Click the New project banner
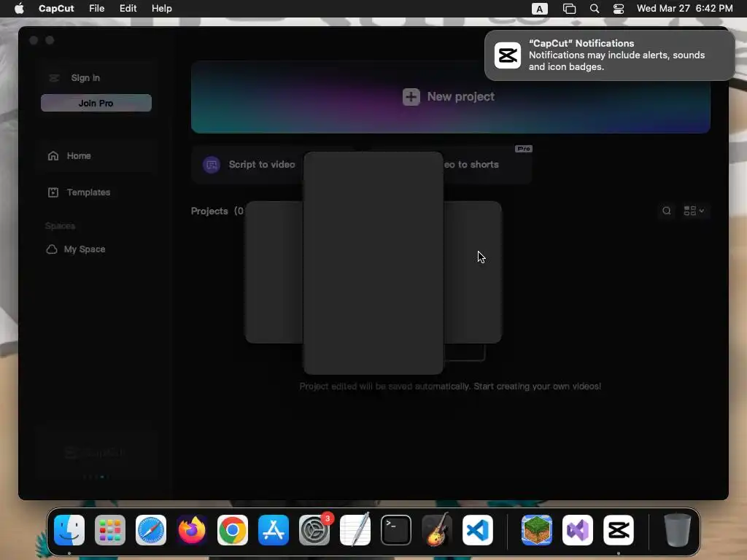Viewport: 747px width, 560px height. [x=451, y=97]
